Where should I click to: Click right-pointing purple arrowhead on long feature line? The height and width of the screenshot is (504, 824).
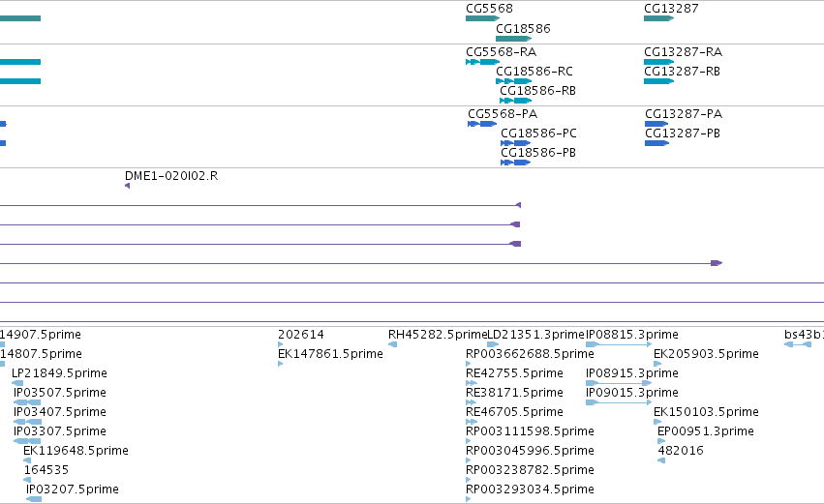click(x=717, y=263)
